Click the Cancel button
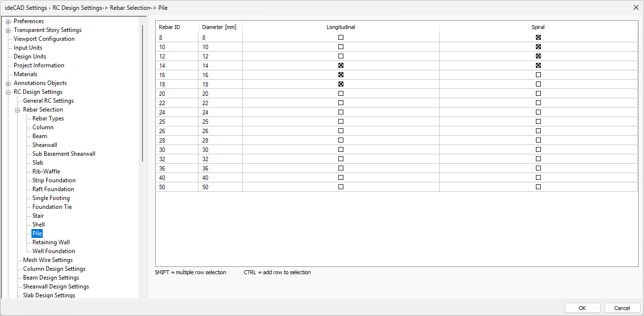This screenshot has height=316, width=644. 622,308
